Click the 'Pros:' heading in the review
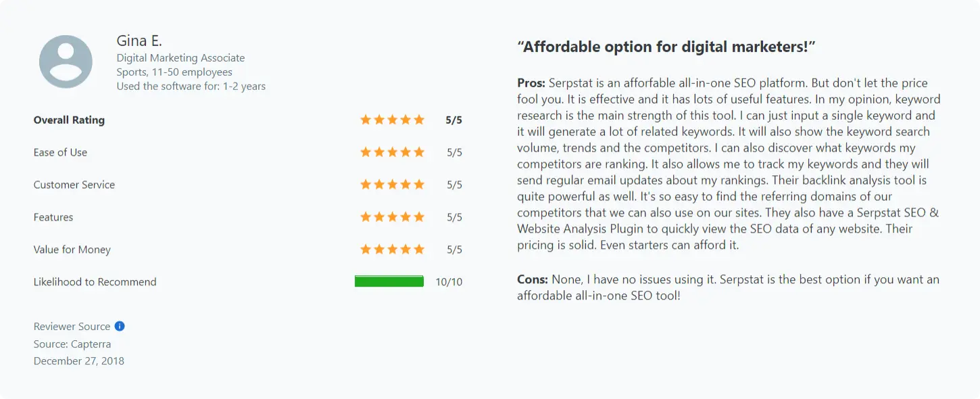The height and width of the screenshot is (399, 980). [x=531, y=83]
